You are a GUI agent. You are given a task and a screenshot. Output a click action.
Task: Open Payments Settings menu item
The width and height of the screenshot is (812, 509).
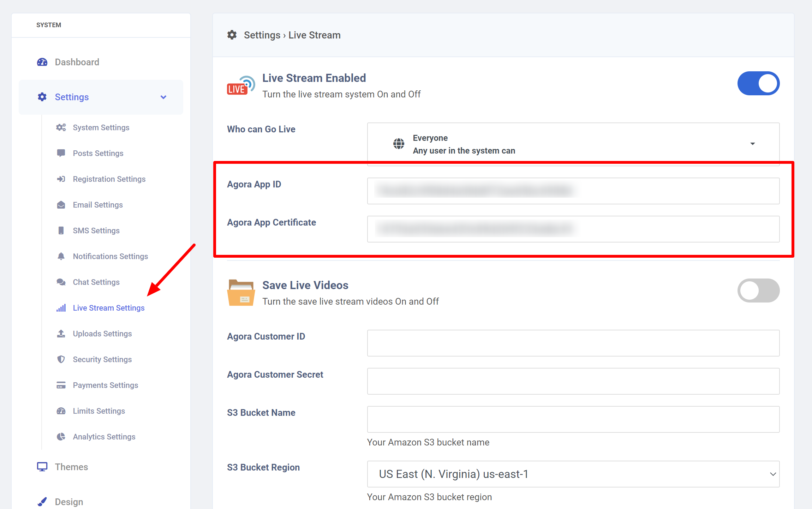[105, 385]
